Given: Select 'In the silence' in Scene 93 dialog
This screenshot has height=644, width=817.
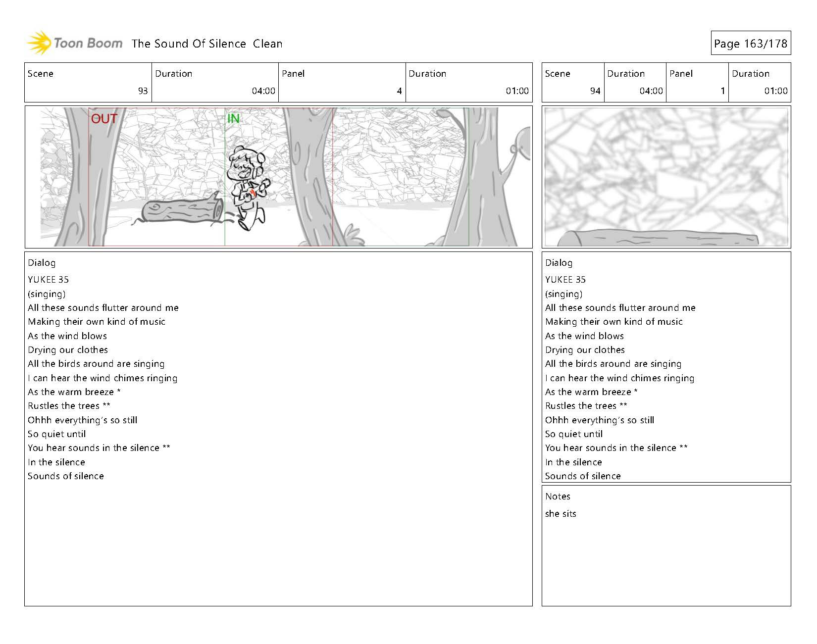Looking at the screenshot, I should [56, 462].
